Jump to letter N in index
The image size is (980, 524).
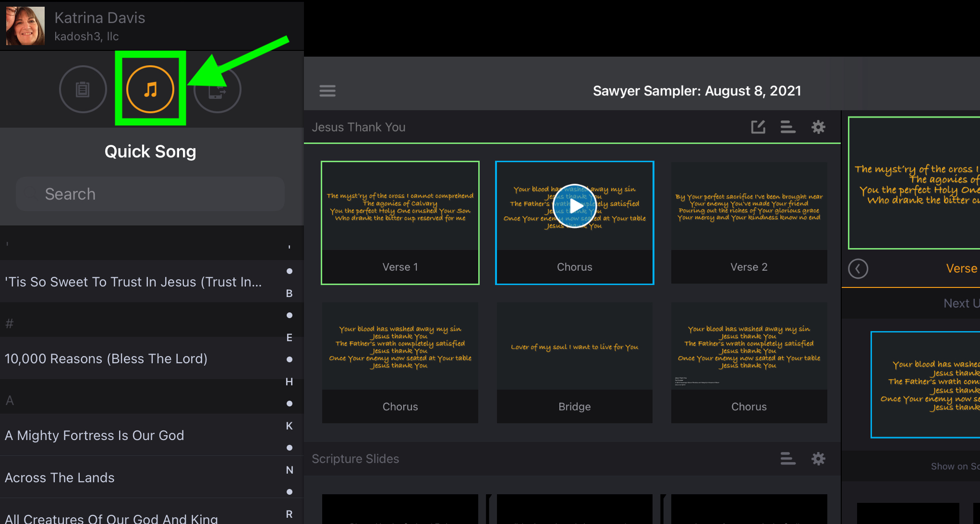(x=289, y=470)
